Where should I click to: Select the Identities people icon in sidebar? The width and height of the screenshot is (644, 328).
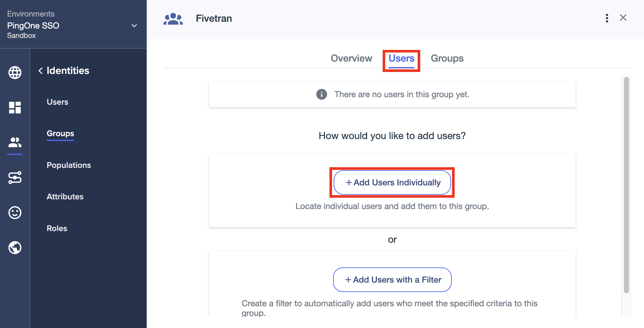tap(15, 142)
